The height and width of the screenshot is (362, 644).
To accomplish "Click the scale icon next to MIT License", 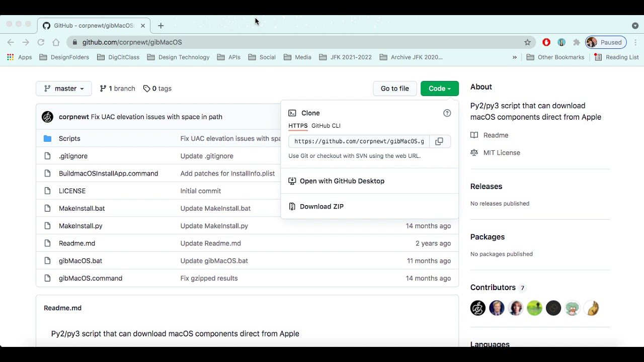I will click(474, 153).
